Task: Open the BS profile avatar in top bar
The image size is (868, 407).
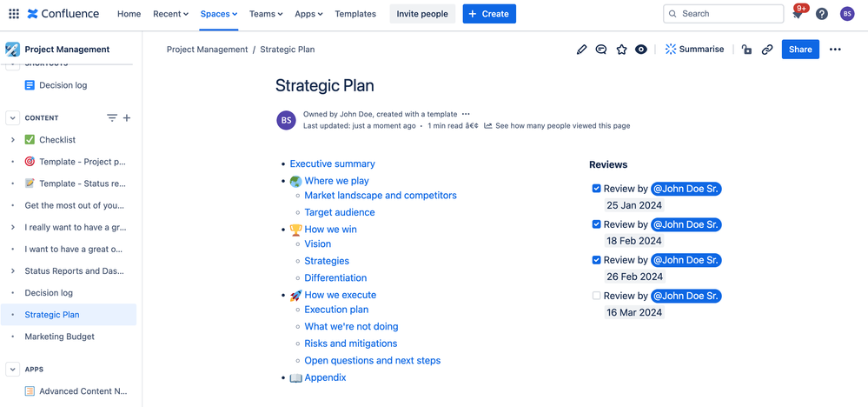Action: 847,14
